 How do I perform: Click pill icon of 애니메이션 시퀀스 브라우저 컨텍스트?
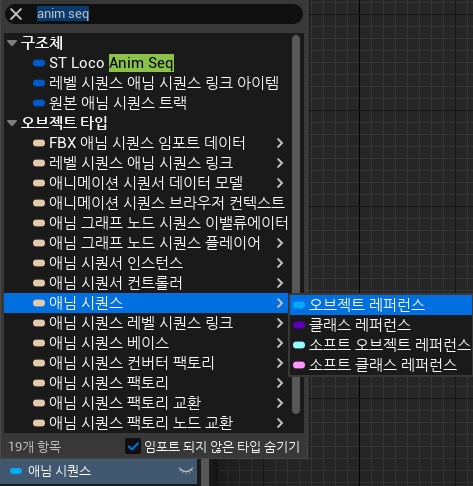click(39, 203)
